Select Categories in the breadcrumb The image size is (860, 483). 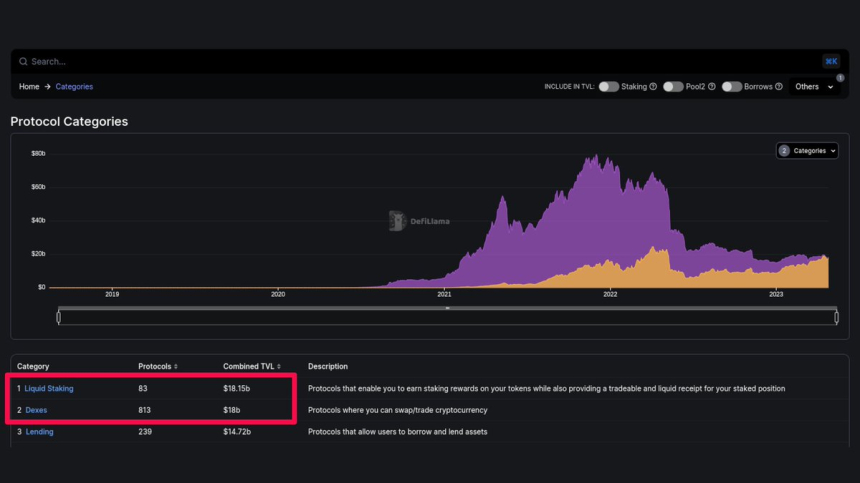coord(74,87)
